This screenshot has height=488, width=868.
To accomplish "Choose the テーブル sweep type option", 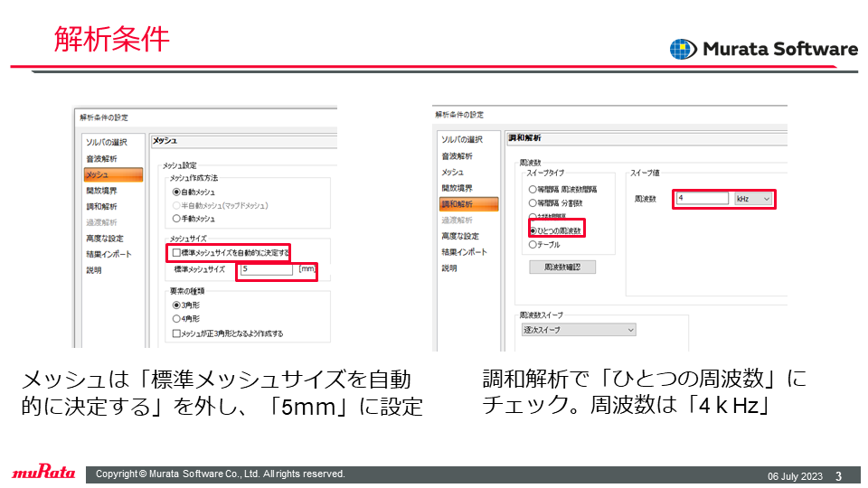I will click(x=533, y=245).
